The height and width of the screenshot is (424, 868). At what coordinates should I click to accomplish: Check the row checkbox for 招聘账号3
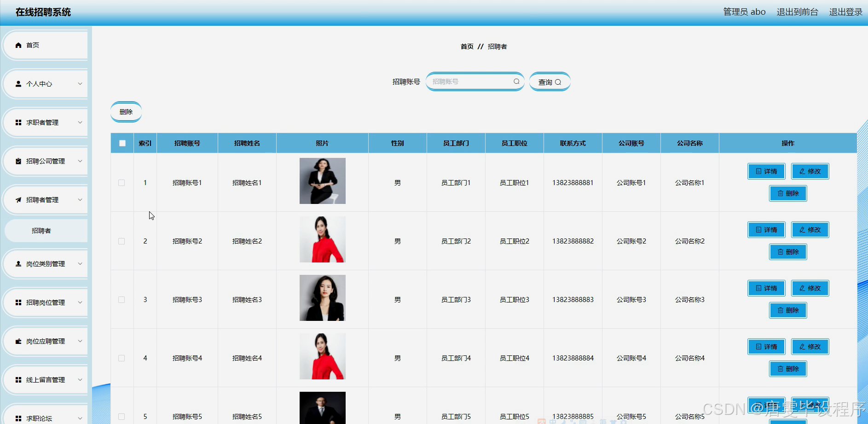pyautogui.click(x=122, y=300)
